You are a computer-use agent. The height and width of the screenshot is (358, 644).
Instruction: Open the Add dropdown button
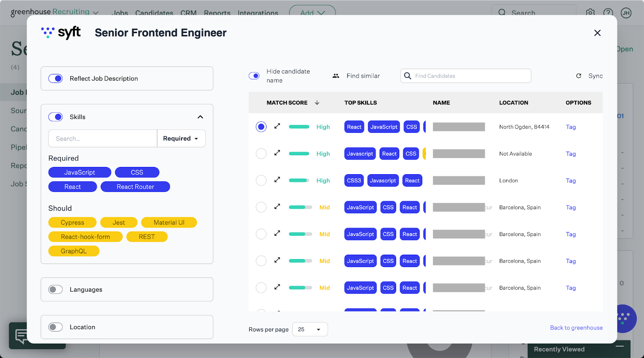[312, 13]
